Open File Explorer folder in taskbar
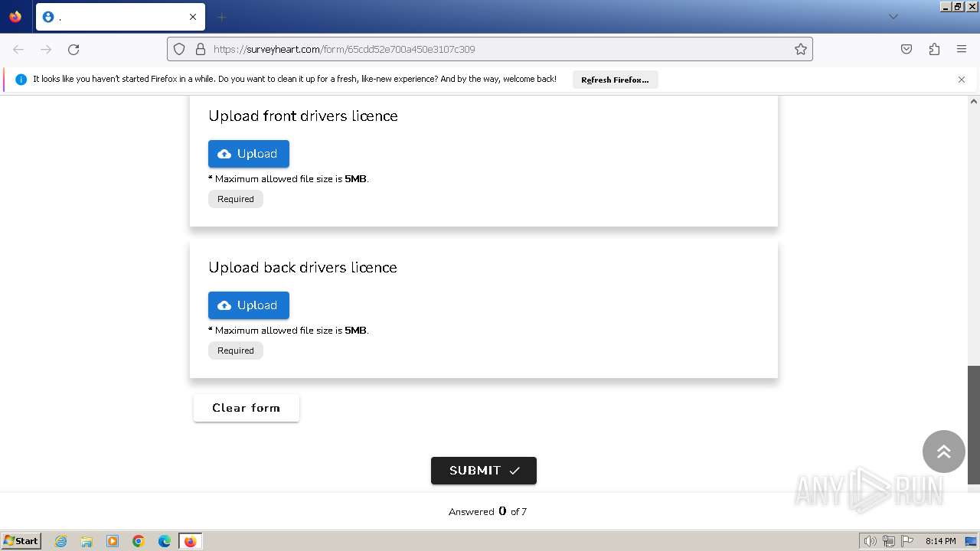 [x=87, y=541]
